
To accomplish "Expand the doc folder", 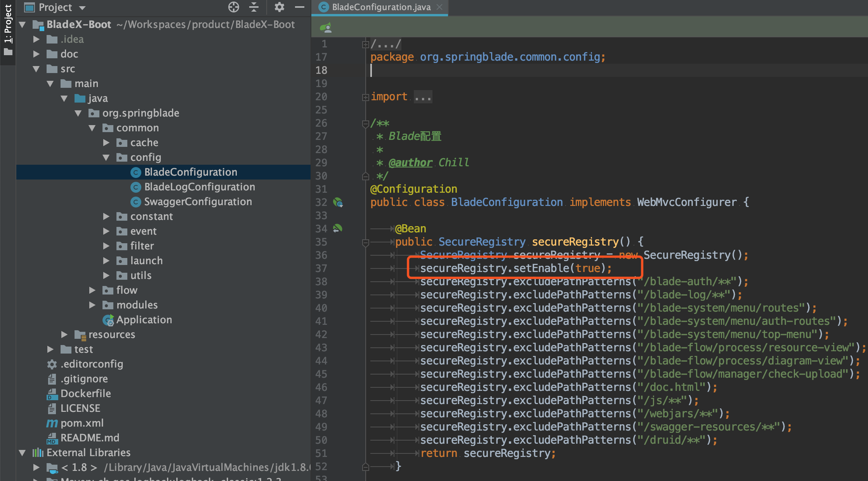I will coord(36,54).
